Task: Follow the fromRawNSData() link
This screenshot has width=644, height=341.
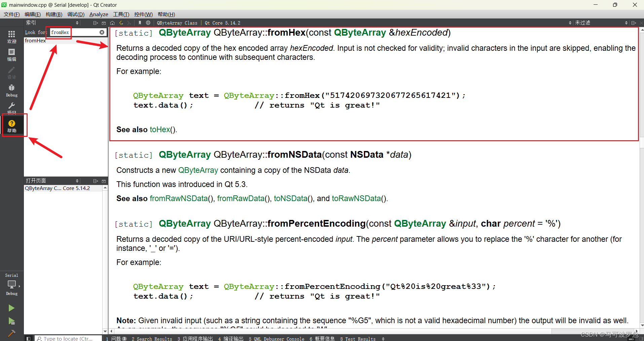Action: [x=179, y=198]
